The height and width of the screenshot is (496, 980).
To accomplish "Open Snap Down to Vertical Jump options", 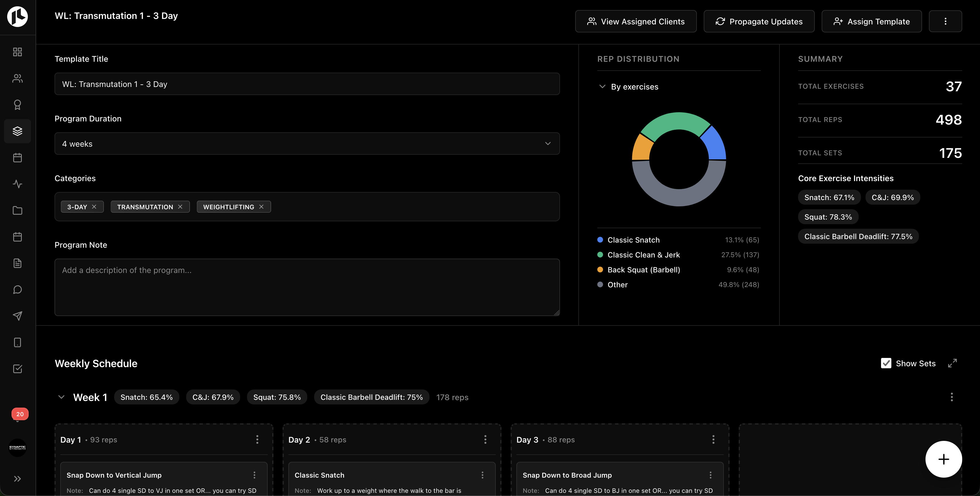I will click(x=254, y=475).
